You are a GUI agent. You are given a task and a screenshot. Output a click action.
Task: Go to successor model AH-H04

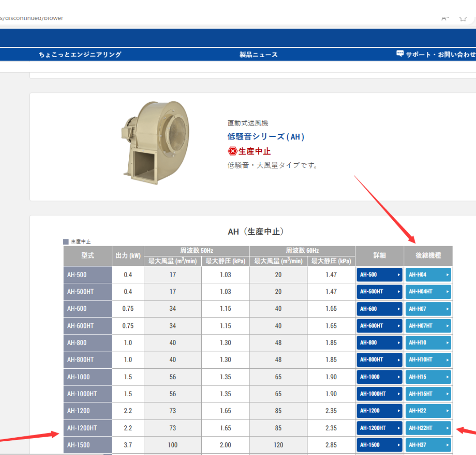[428, 275]
